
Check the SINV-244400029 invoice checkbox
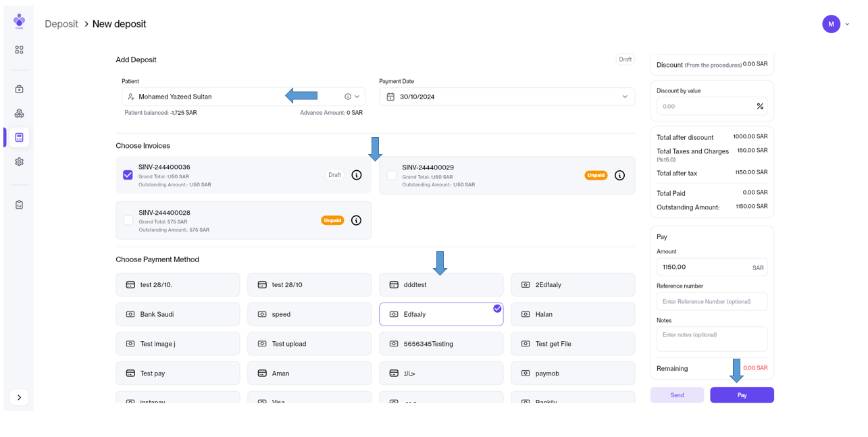(391, 176)
